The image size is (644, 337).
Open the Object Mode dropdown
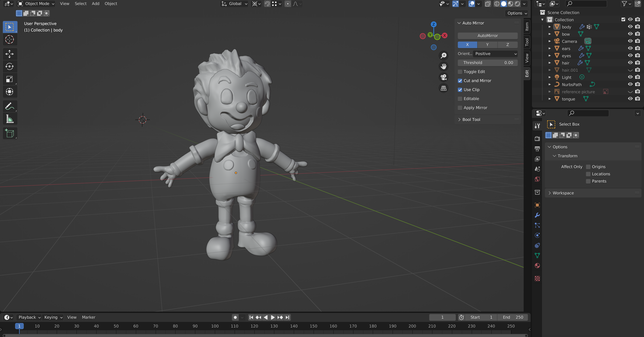tap(36, 4)
